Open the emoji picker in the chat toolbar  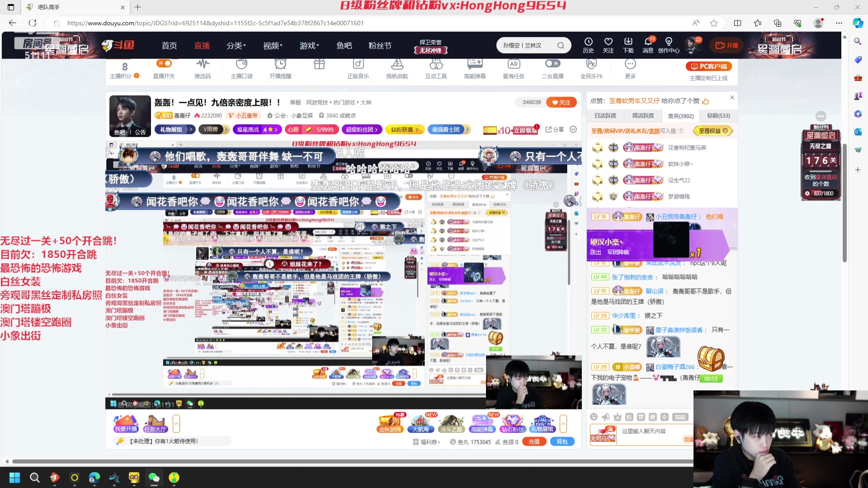pyautogui.click(x=594, y=417)
